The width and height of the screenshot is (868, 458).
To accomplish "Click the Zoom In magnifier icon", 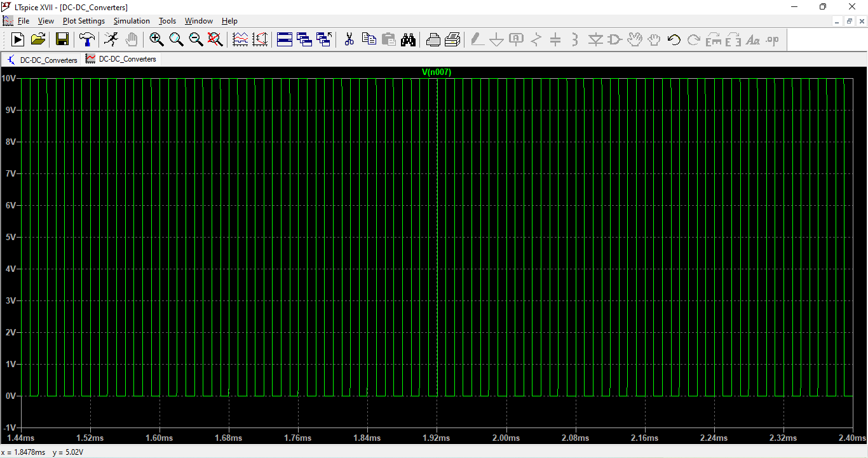I will click(156, 40).
